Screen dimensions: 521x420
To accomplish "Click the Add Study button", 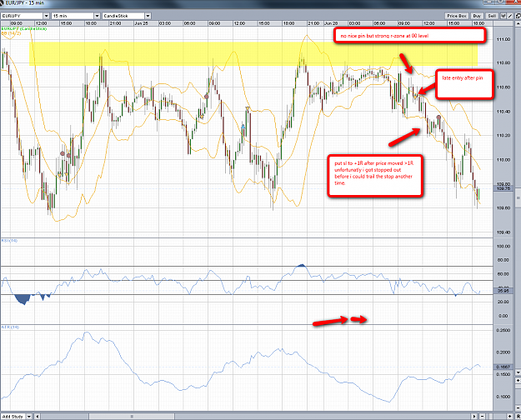I will [13, 417].
